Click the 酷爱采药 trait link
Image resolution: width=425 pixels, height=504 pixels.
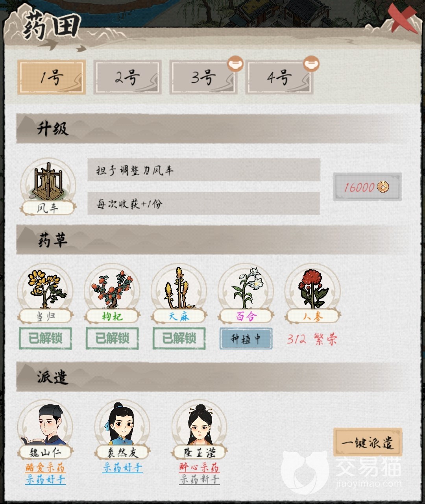(45, 467)
